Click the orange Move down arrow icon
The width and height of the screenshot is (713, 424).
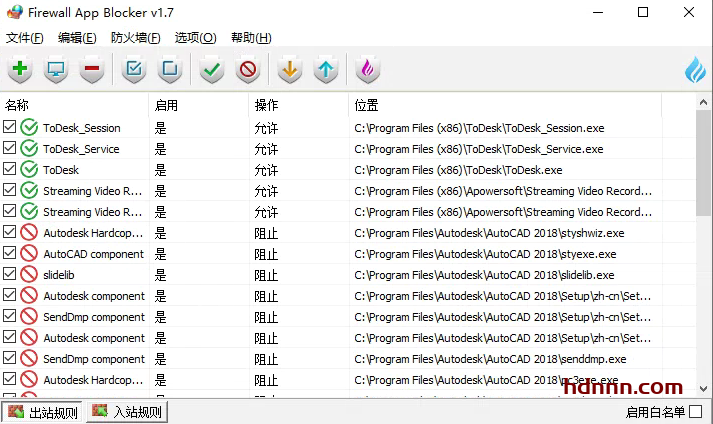pyautogui.click(x=290, y=69)
